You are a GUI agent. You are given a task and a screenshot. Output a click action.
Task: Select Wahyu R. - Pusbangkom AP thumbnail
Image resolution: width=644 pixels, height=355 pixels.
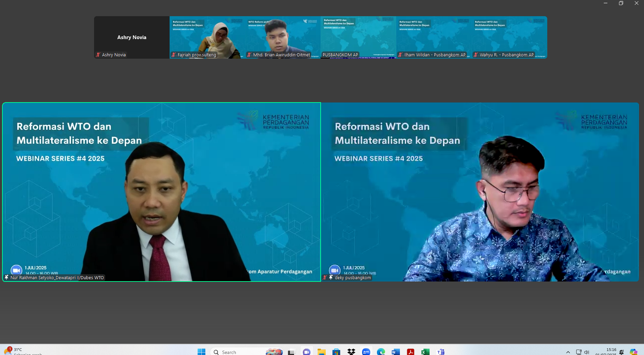509,37
